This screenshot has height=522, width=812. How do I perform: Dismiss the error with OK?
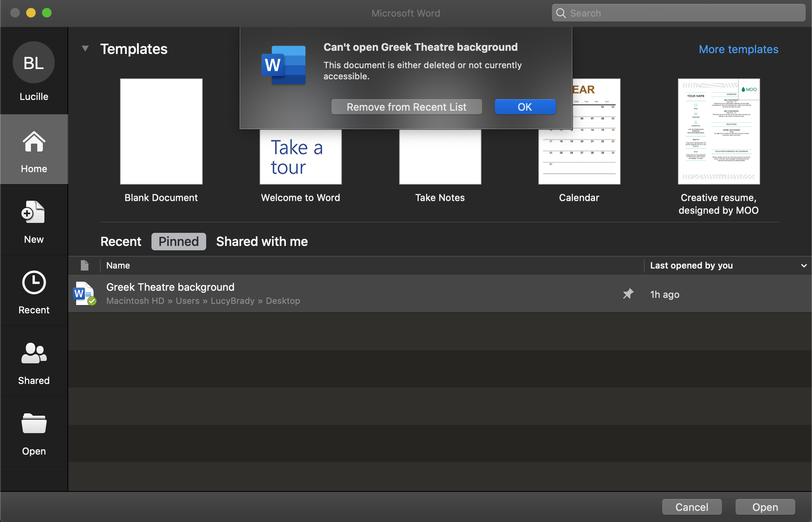coord(525,107)
